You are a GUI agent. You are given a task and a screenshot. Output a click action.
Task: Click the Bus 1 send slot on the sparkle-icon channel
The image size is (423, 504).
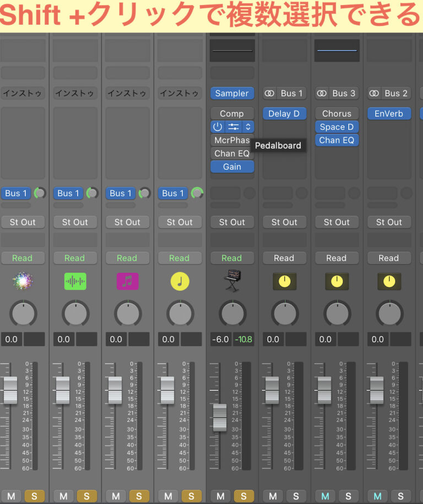point(16,193)
